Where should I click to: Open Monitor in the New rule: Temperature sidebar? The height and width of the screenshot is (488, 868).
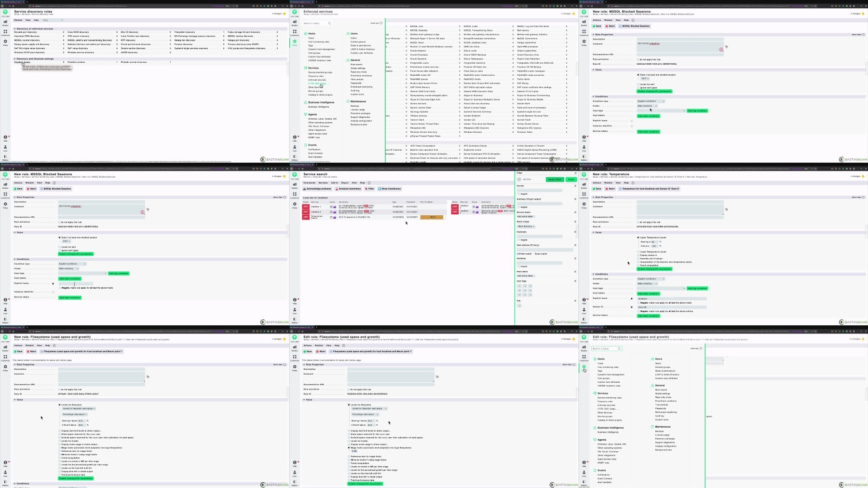tap(584, 185)
